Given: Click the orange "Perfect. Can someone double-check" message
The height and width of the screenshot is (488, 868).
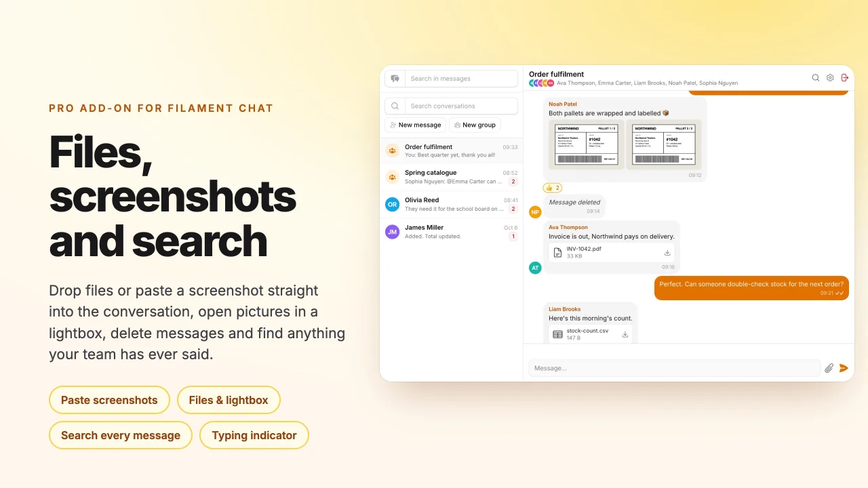Looking at the screenshot, I should (751, 287).
